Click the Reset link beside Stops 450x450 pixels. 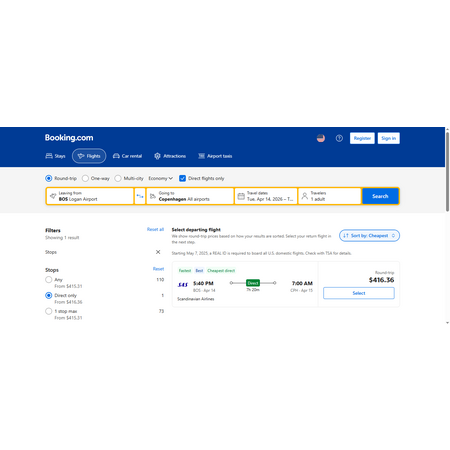[158, 269]
